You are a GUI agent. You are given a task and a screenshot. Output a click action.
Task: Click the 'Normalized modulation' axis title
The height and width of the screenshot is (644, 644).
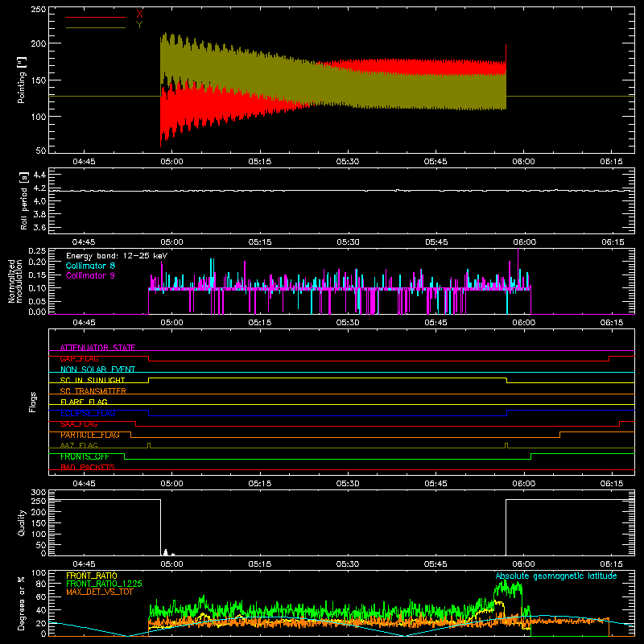click(x=15, y=281)
